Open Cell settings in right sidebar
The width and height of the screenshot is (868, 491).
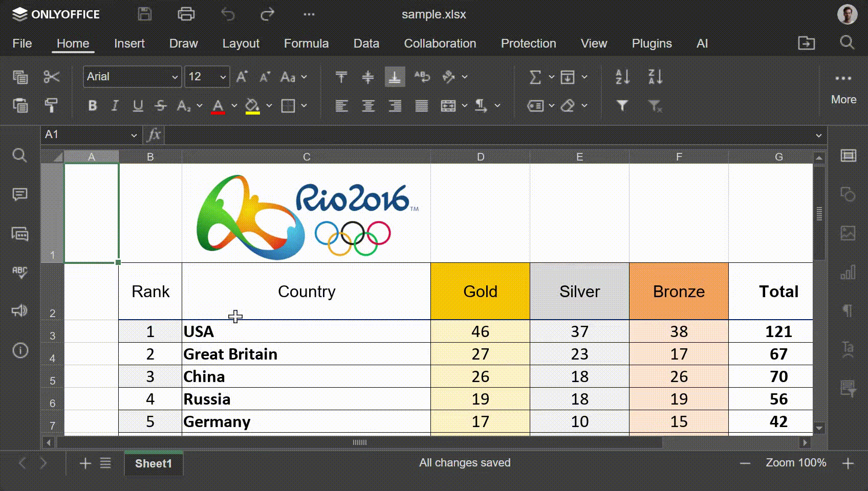[x=848, y=155]
